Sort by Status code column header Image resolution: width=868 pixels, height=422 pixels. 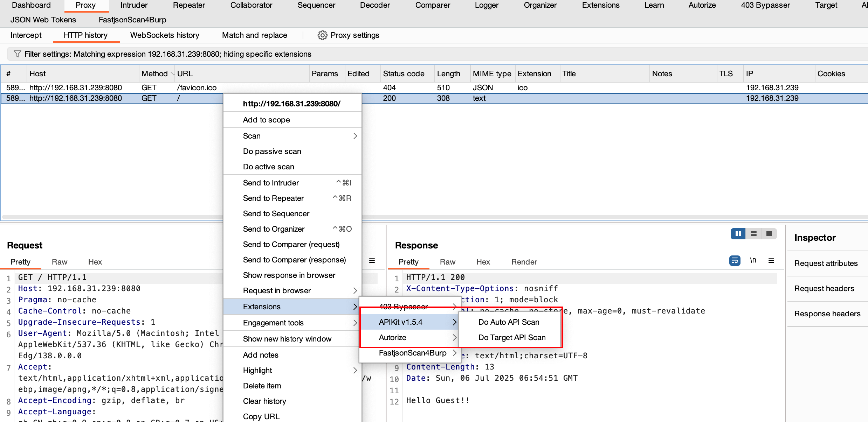[x=407, y=73]
